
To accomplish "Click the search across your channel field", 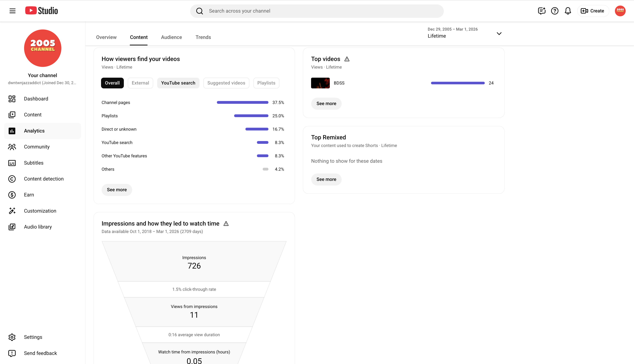I will tap(317, 11).
